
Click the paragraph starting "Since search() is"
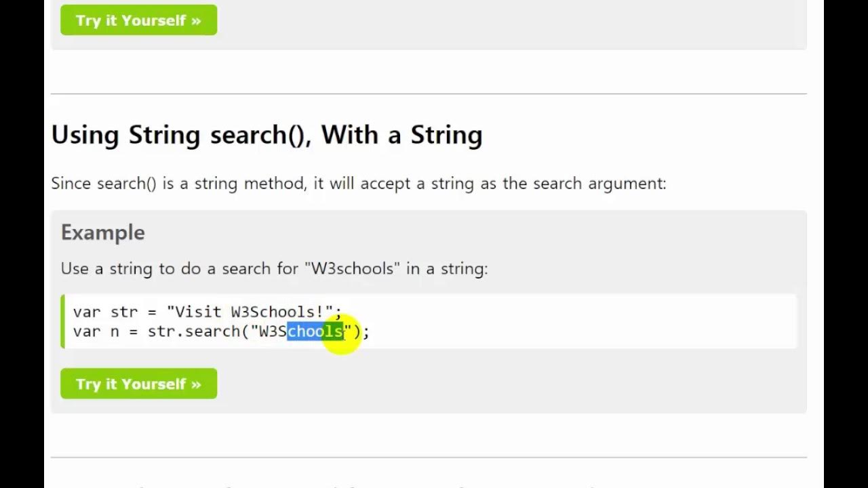tap(358, 184)
